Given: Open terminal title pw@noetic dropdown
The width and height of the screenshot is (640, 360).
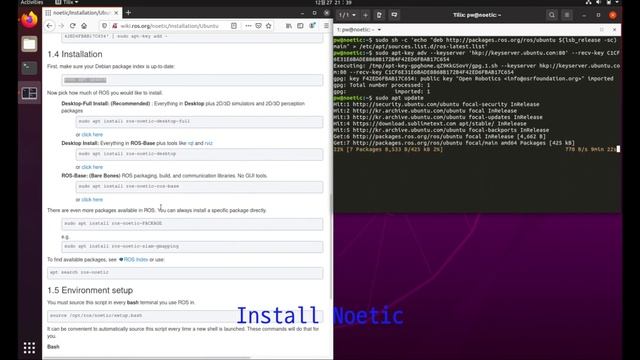Looking at the screenshot, I should 359,30.
